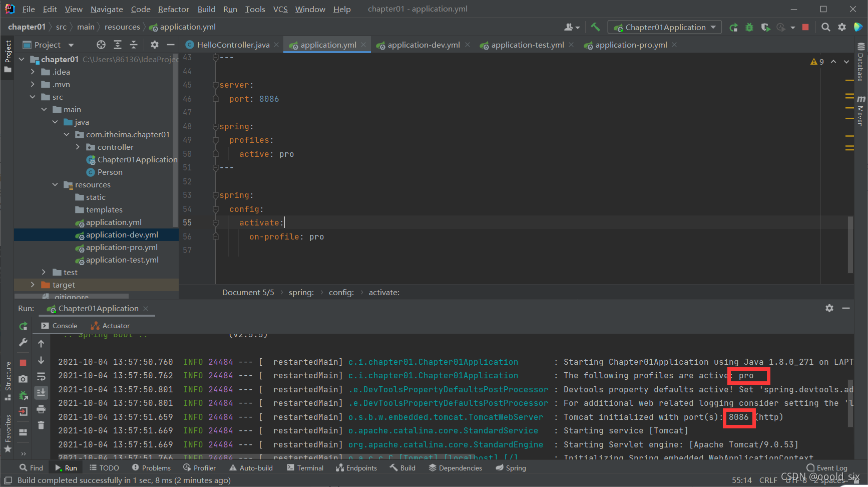Viewport: 868px width, 487px height.
Task: Open Spring tool window button
Action: (511, 468)
